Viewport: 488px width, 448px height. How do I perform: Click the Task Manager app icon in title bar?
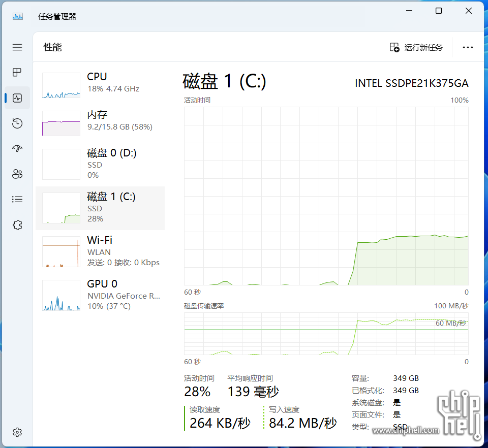18,16
